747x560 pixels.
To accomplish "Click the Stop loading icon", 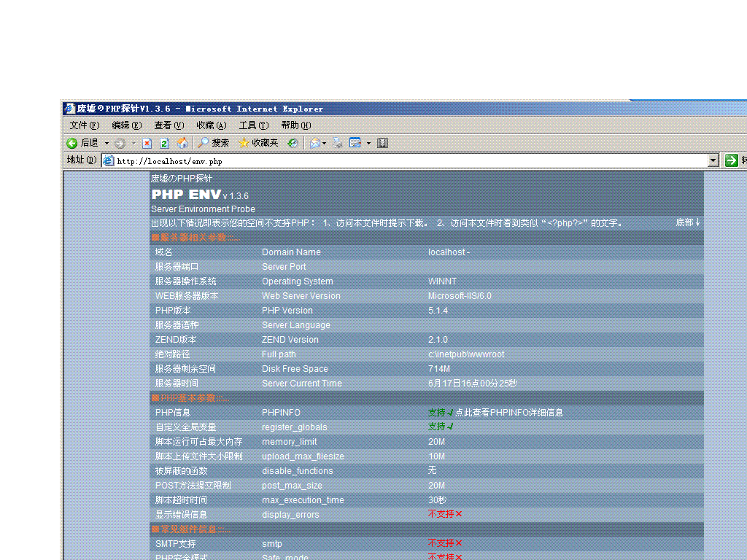I will coord(147,143).
